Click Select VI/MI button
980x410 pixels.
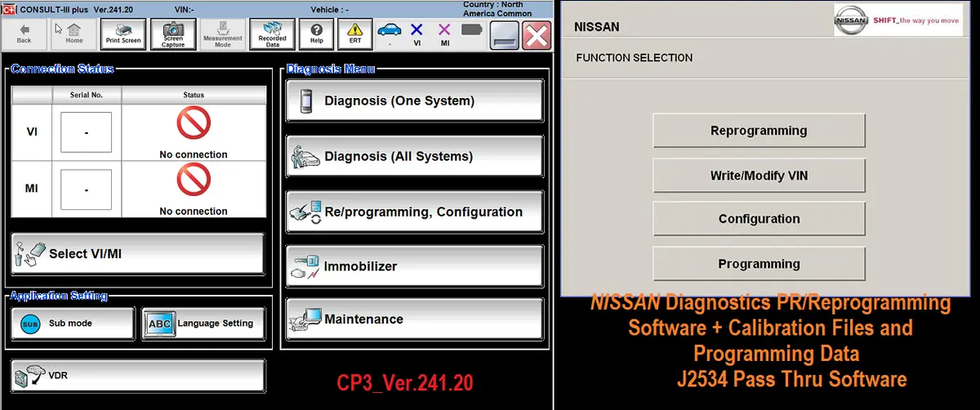click(x=138, y=254)
